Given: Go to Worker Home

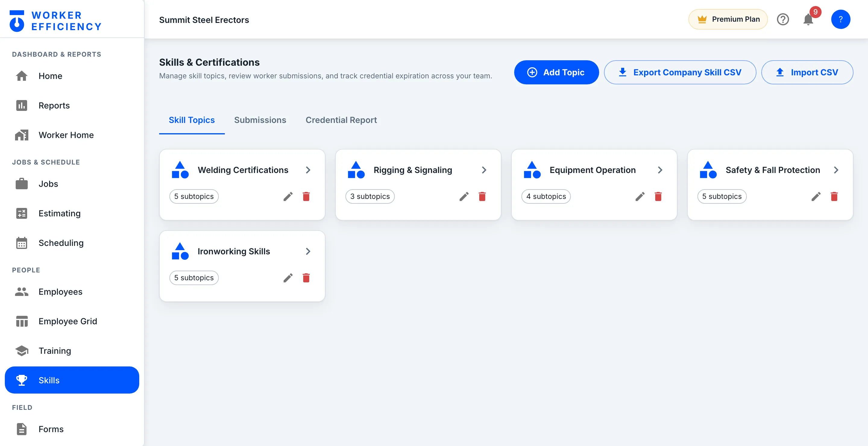Looking at the screenshot, I should point(72,135).
